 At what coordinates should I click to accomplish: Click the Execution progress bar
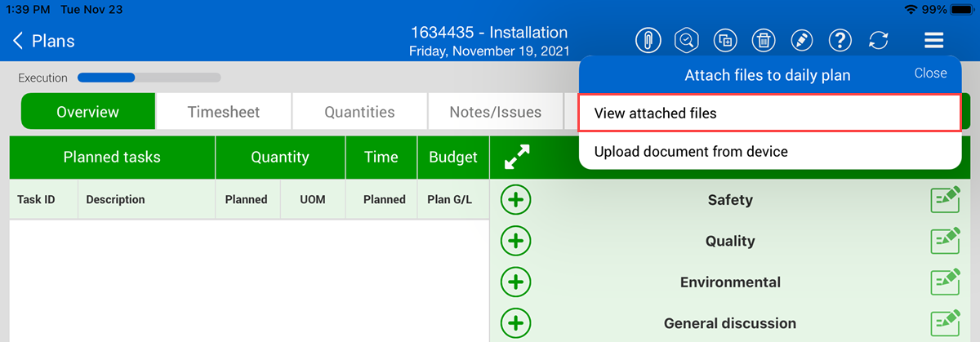[x=149, y=78]
